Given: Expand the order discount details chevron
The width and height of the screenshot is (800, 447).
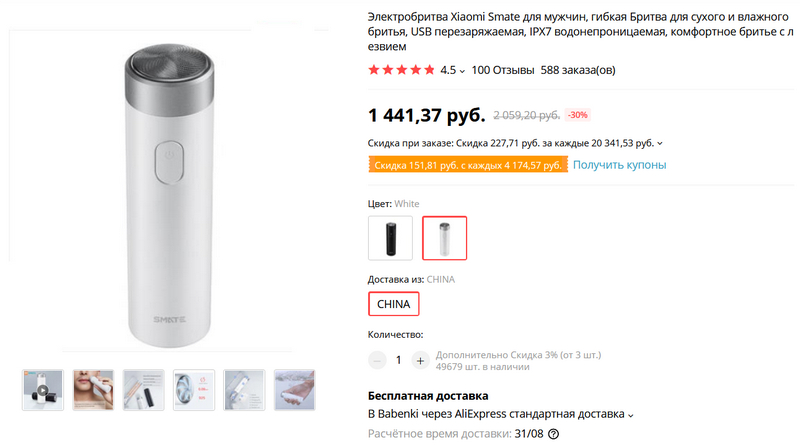Looking at the screenshot, I should click(x=660, y=143).
